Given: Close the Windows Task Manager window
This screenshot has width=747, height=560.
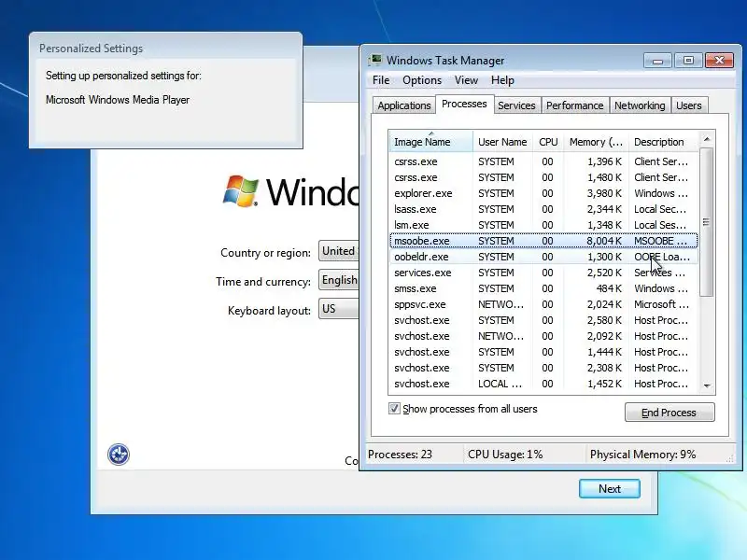Looking at the screenshot, I should 719,61.
